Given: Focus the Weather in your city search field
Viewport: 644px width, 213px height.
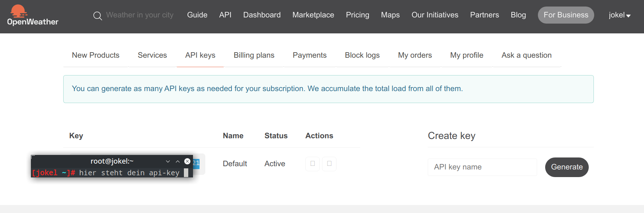Looking at the screenshot, I should (x=140, y=15).
